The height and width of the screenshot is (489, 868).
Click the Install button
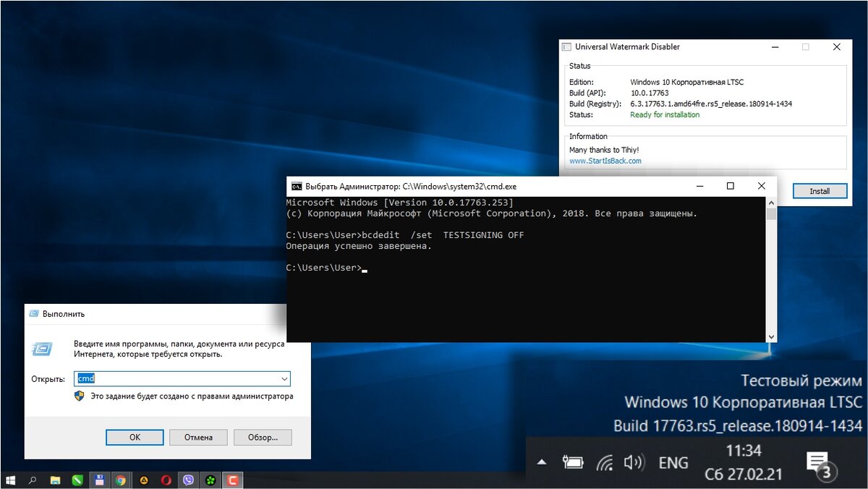(x=820, y=191)
